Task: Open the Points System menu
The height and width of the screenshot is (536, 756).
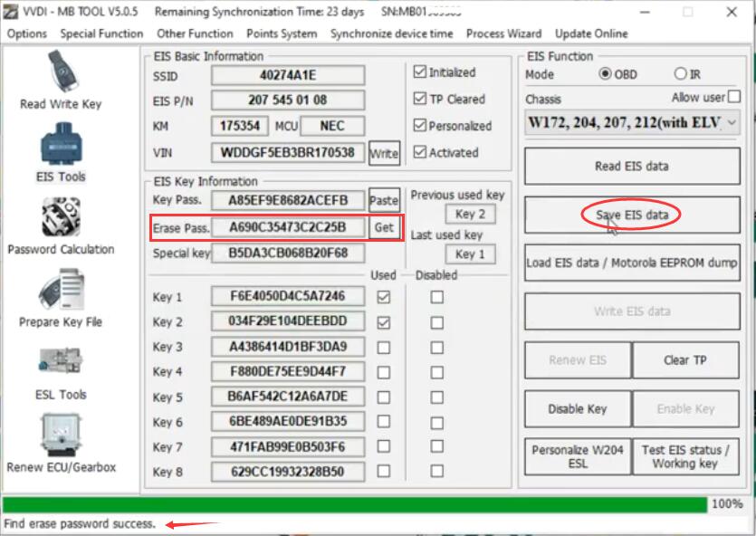Action: [282, 33]
